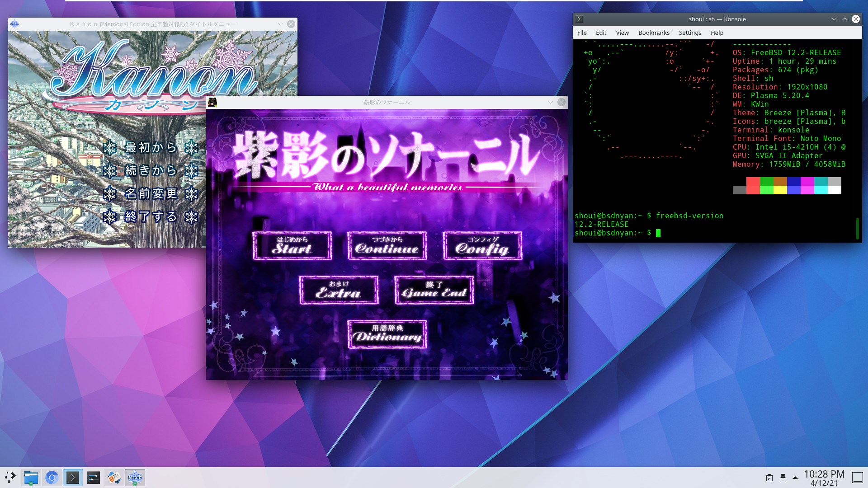Image resolution: width=868 pixels, height=488 pixels.
Task: Open the Konsole Settings menu
Action: (x=689, y=33)
